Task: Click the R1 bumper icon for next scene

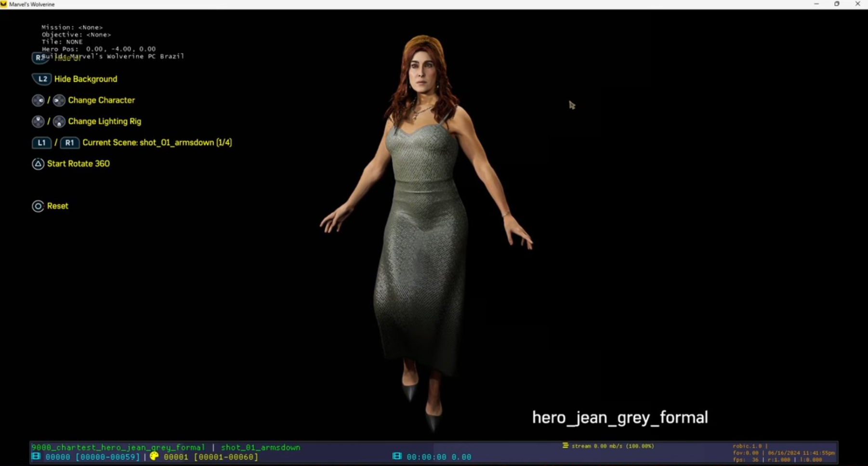Action: [69, 142]
